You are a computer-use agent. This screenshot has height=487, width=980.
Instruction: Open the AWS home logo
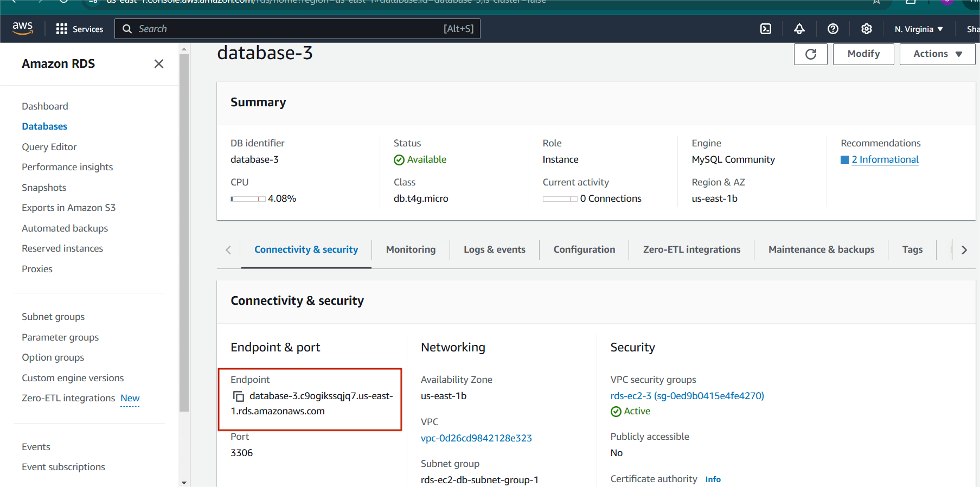tap(22, 28)
